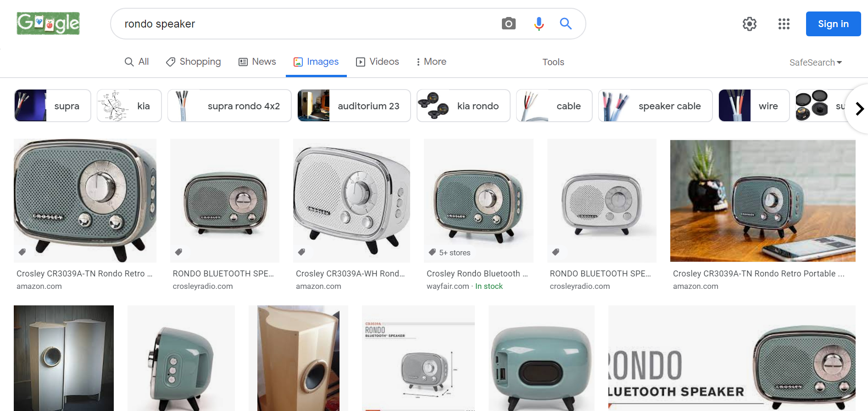Open the SafeSearch dropdown
This screenshot has width=868, height=411.
coord(816,62)
